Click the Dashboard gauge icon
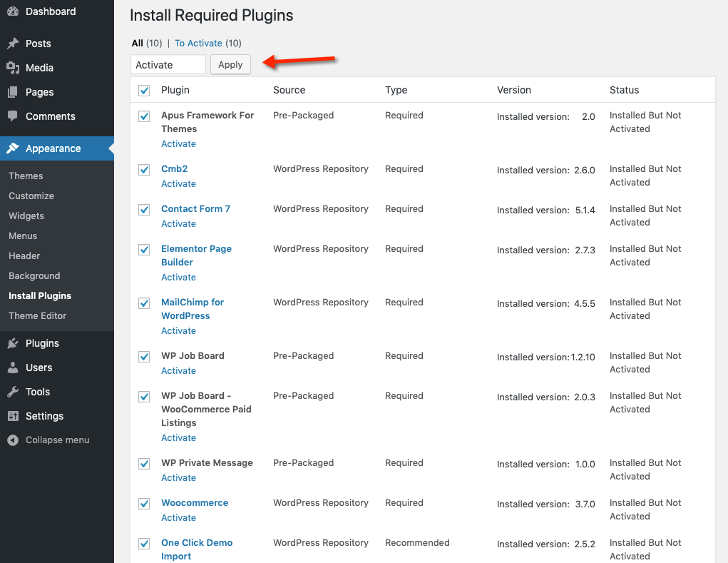 tap(13, 11)
